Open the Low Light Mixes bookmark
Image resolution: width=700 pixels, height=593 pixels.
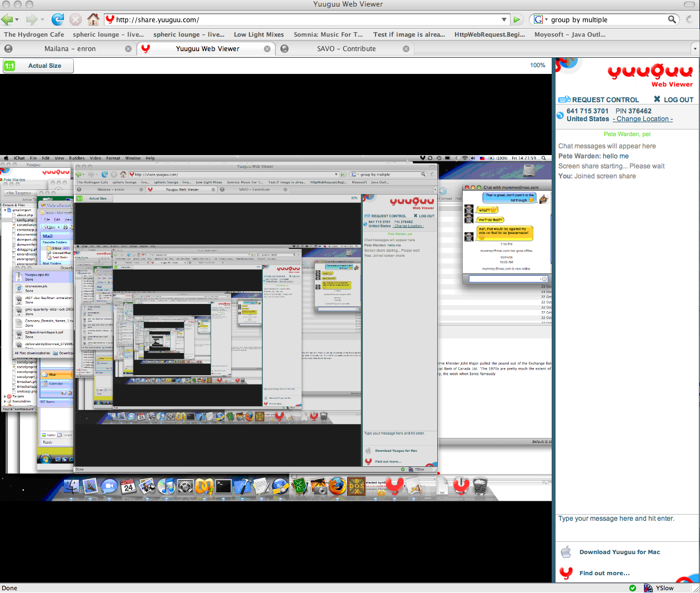point(258,34)
